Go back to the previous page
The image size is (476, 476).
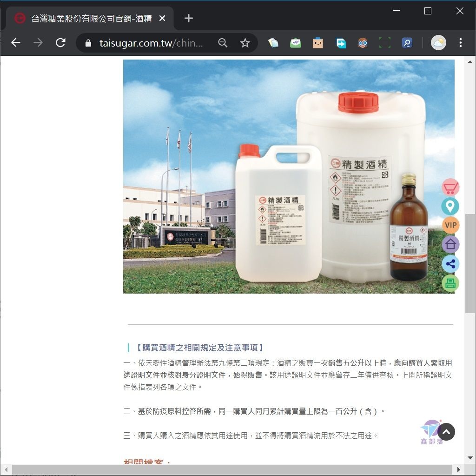point(16,43)
